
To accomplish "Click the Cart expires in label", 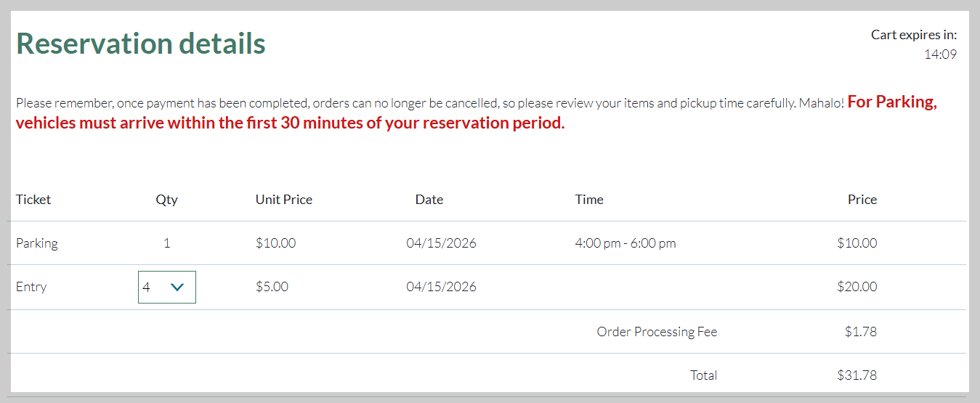I will [914, 34].
